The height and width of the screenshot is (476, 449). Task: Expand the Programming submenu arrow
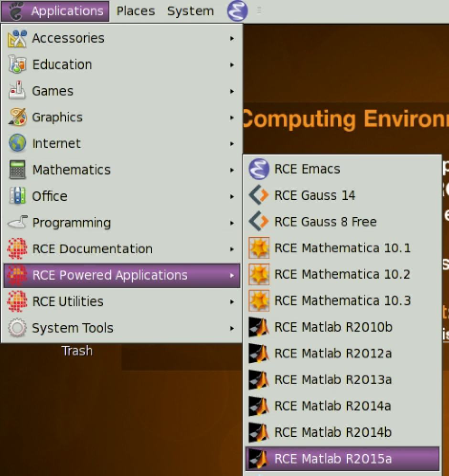click(x=232, y=223)
